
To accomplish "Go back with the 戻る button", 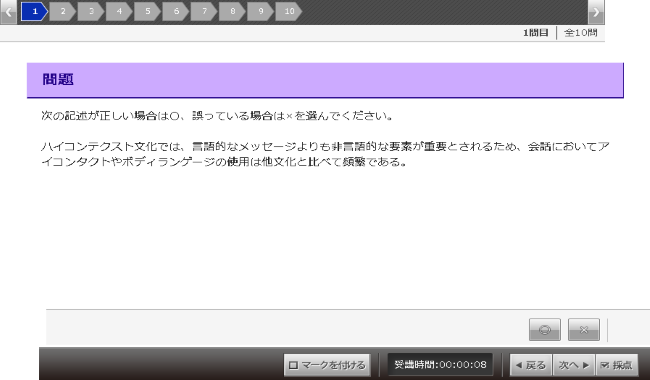I will click(531, 365).
